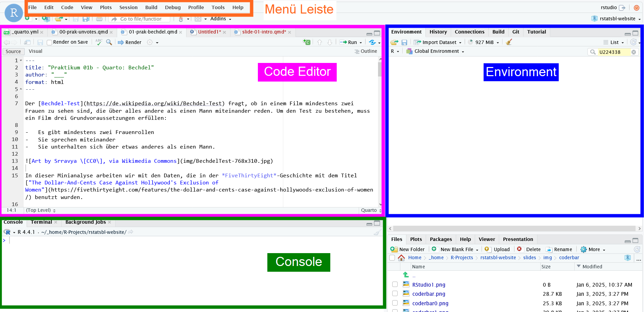Switch to the Terminal tab

pyautogui.click(x=41, y=222)
